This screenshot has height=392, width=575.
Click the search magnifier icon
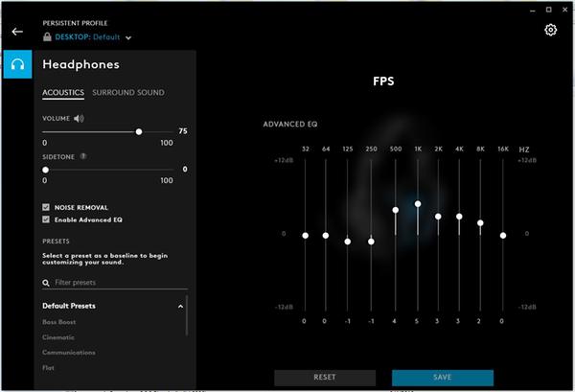[x=46, y=283]
